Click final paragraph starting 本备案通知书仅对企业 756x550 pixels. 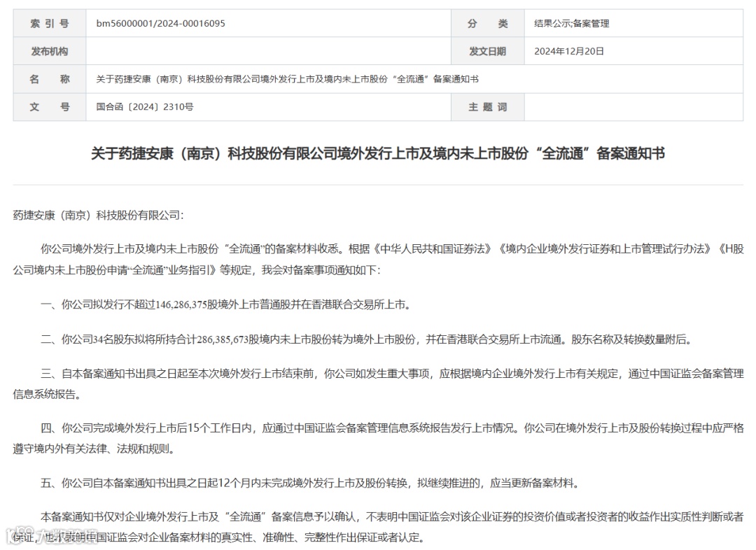click(x=378, y=527)
